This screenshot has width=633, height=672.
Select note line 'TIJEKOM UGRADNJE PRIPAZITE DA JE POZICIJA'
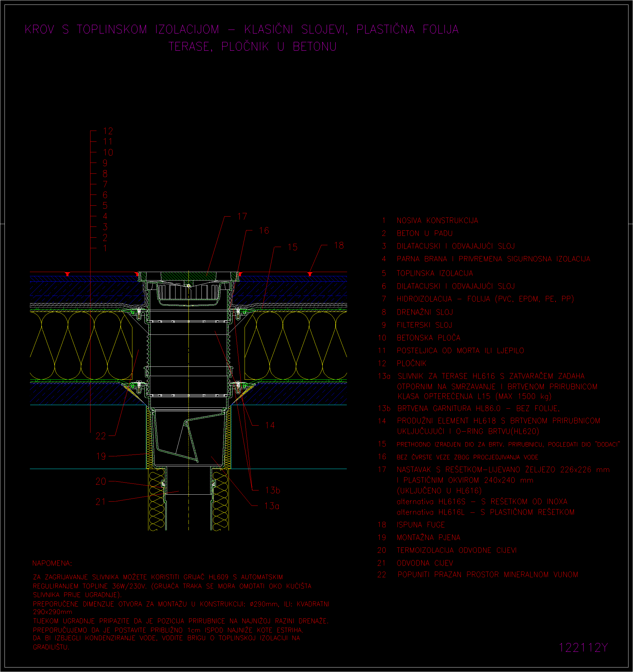[x=181, y=621]
